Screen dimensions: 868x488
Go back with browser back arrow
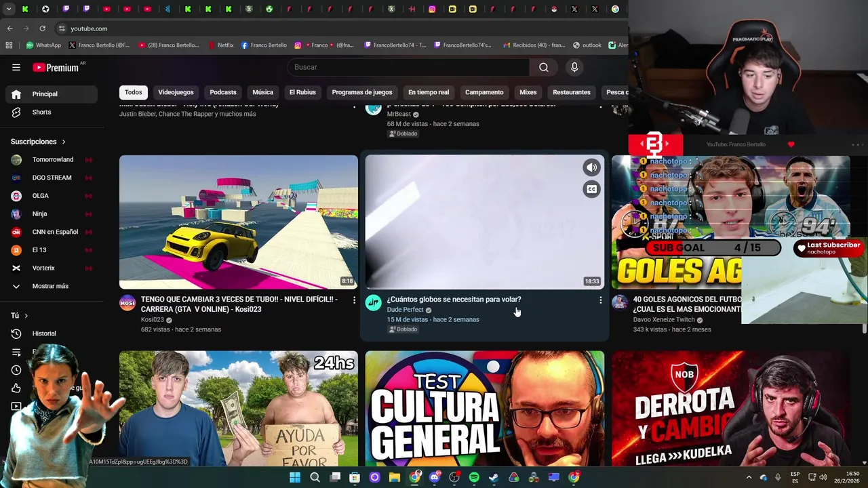[x=9, y=28]
